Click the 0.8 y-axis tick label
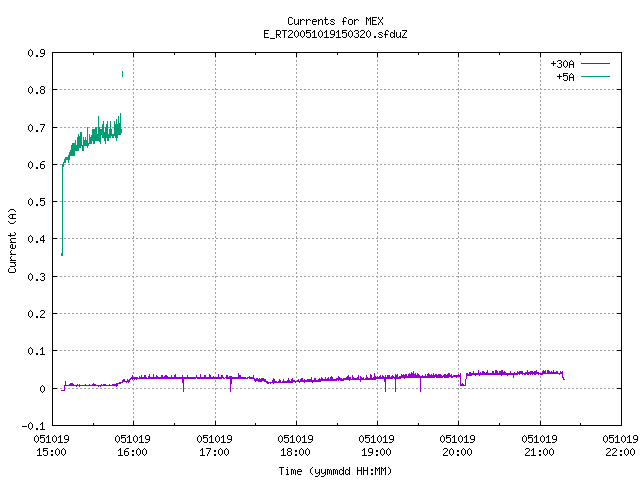Image resolution: width=640 pixels, height=480 pixels. point(36,90)
